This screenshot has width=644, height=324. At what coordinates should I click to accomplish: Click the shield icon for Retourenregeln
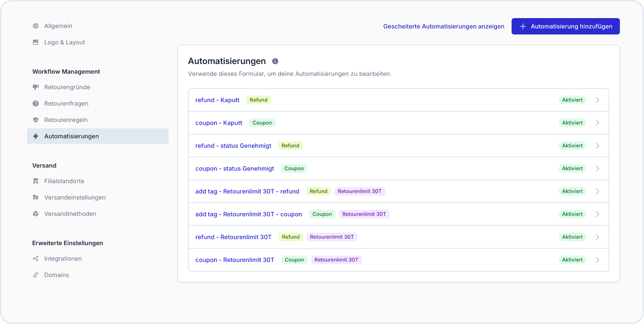(x=36, y=120)
